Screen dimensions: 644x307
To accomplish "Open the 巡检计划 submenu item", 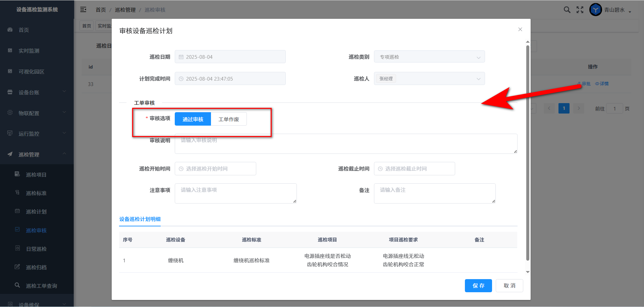I will (36, 212).
